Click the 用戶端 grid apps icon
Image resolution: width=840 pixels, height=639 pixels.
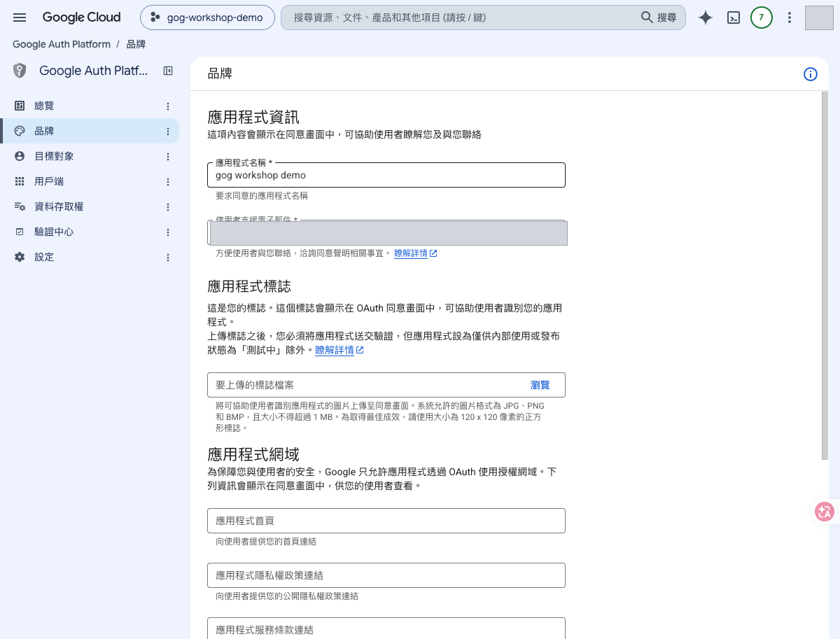pos(20,181)
